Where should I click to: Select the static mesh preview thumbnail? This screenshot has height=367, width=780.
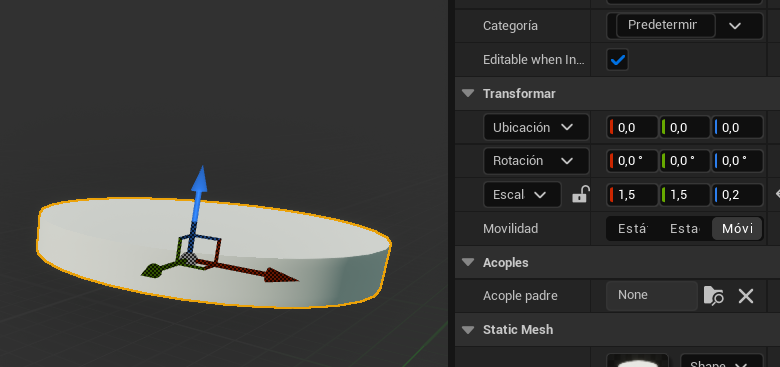[637, 361]
